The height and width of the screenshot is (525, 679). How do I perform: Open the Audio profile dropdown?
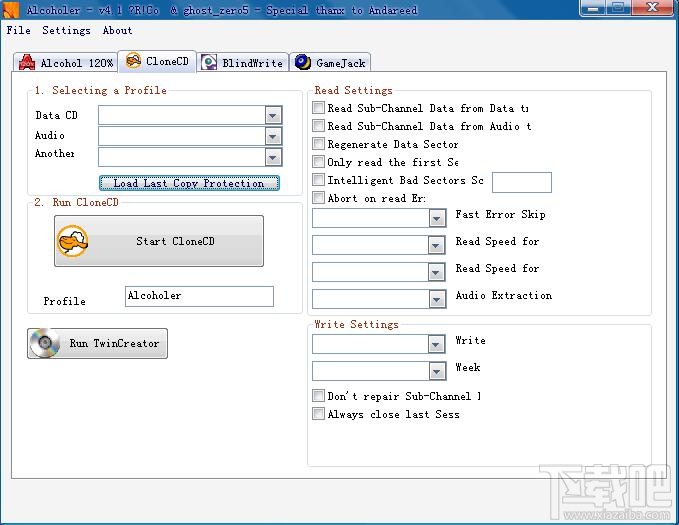pos(273,136)
